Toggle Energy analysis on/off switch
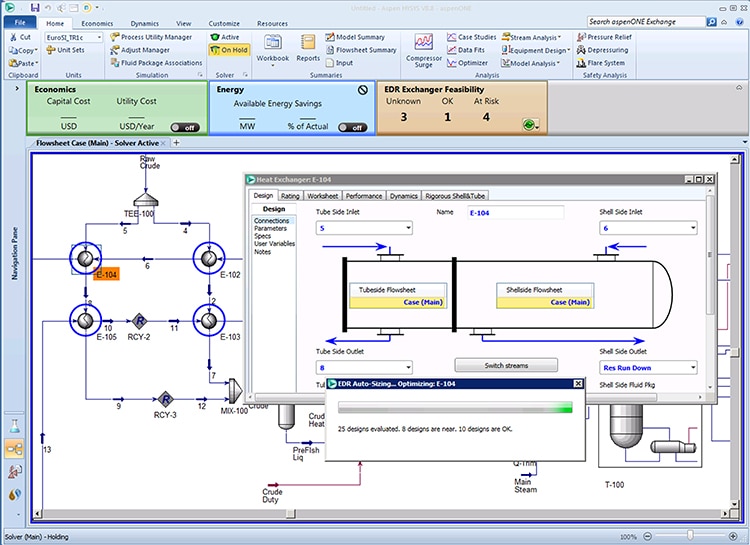 click(353, 127)
